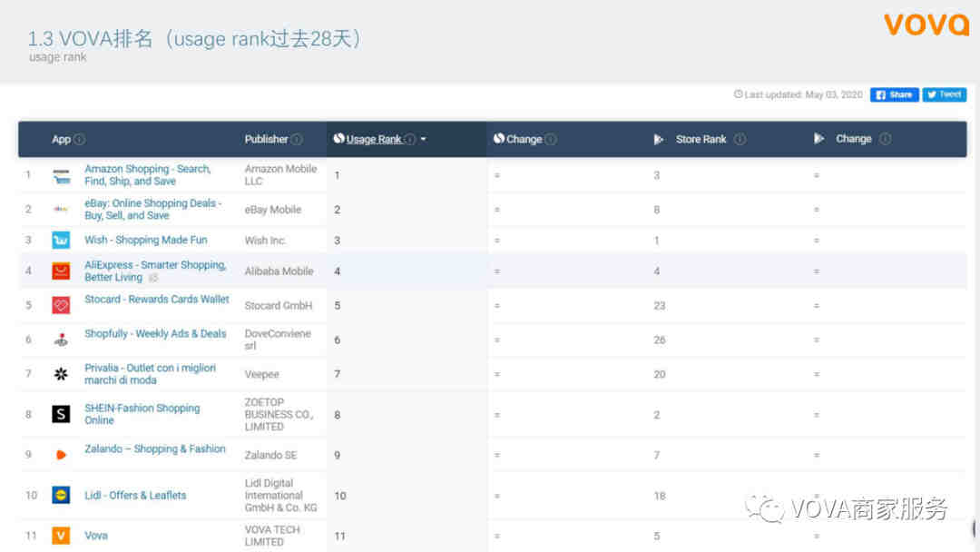
Task: Select the publisher text Amazon Mobile LLC
Action: (x=280, y=175)
